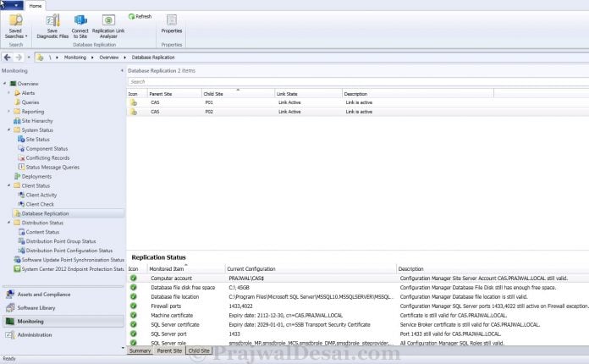Image resolution: width=589 pixels, height=364 pixels.
Task: Collapse the System Status tree node
Action: pyautogui.click(x=9, y=130)
